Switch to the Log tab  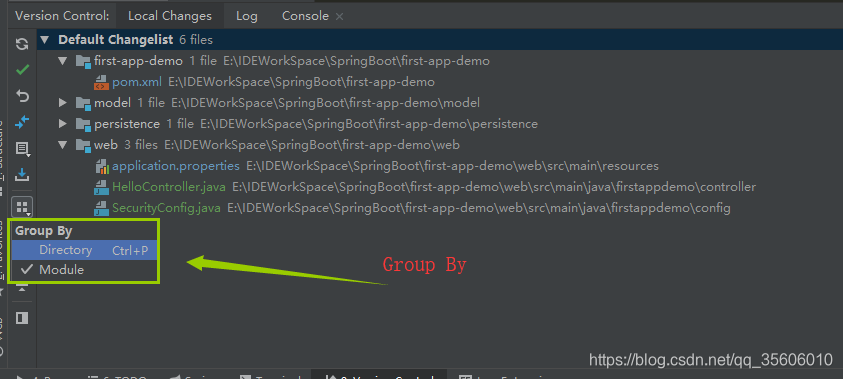(x=246, y=16)
